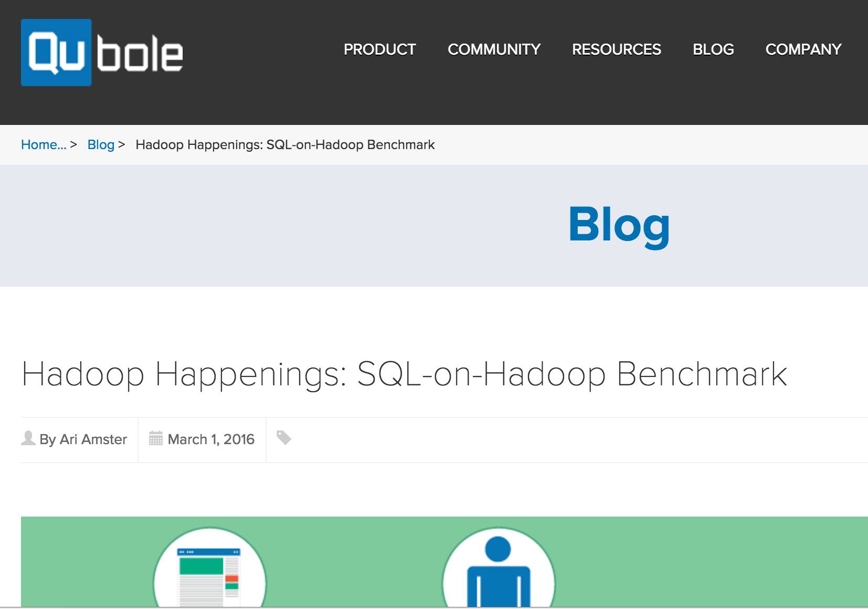Open the COMPANY menu

click(x=803, y=49)
